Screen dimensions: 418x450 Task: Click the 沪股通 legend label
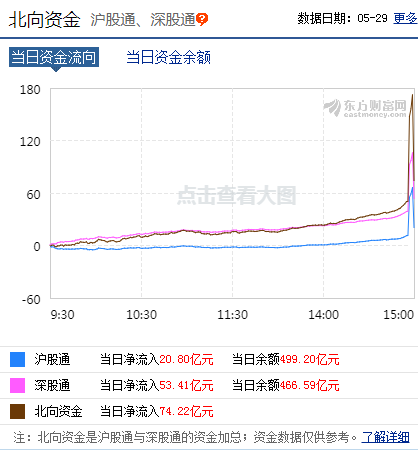point(52,360)
